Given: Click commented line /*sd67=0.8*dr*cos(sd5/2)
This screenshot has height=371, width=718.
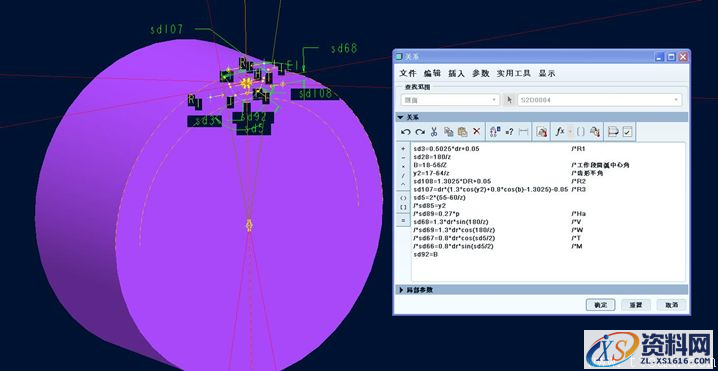Looking at the screenshot, I should [x=454, y=238].
